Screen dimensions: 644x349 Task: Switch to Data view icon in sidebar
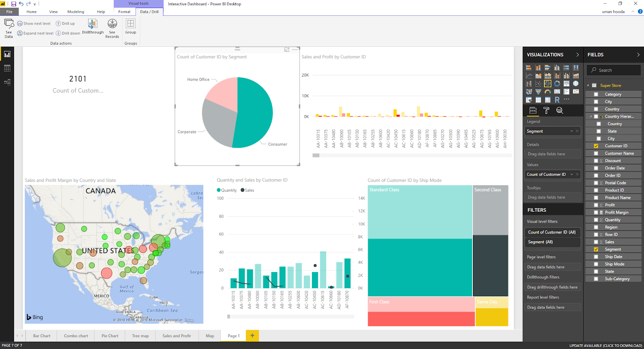[x=7, y=68]
